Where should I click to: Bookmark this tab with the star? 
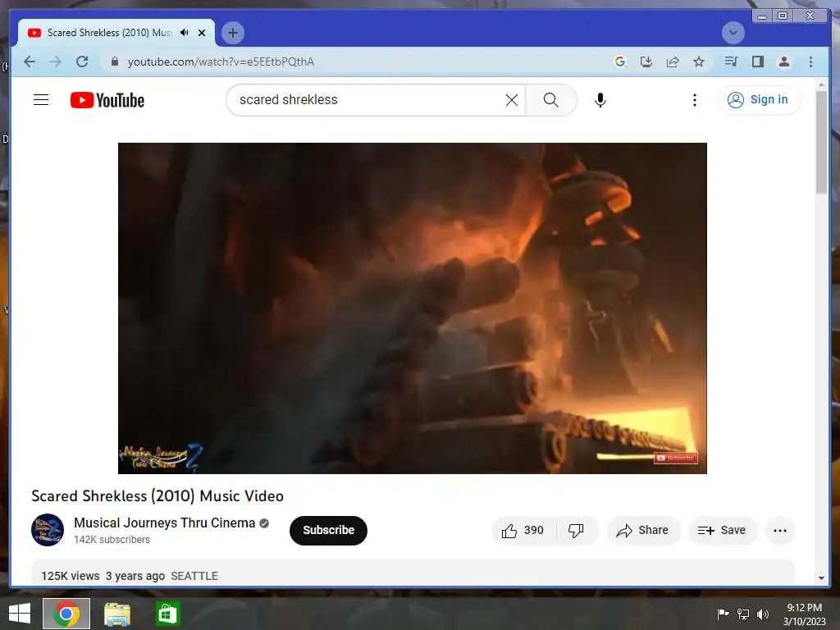[x=699, y=62]
